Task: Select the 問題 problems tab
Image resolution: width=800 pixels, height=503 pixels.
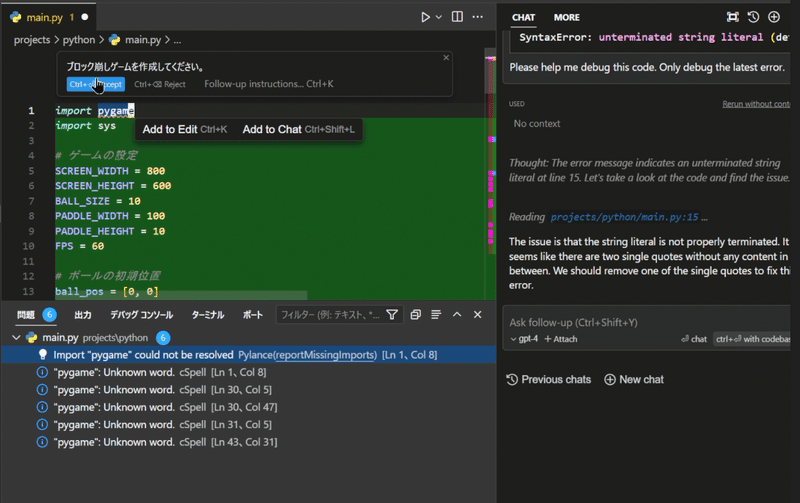Action: [26, 315]
